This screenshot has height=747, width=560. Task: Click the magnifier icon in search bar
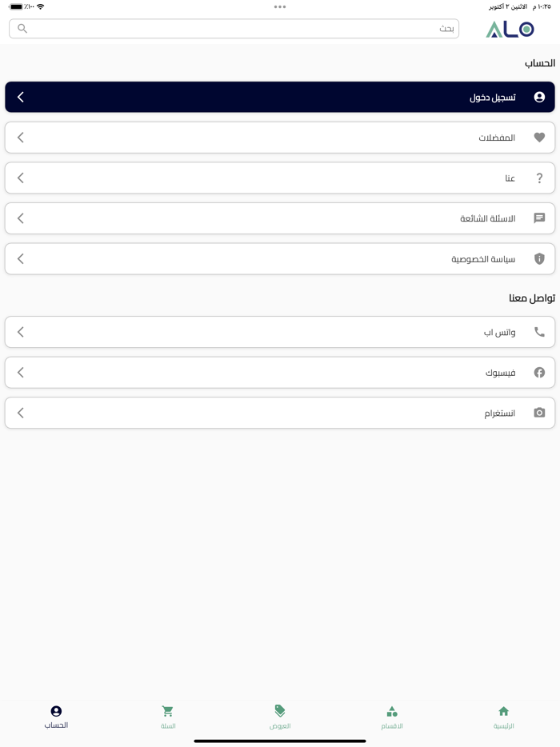coord(22,29)
